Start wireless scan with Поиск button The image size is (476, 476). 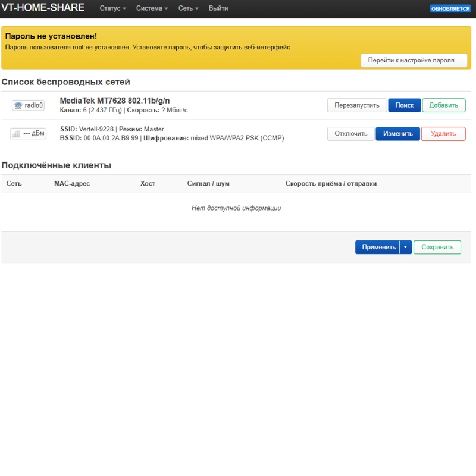coord(405,105)
